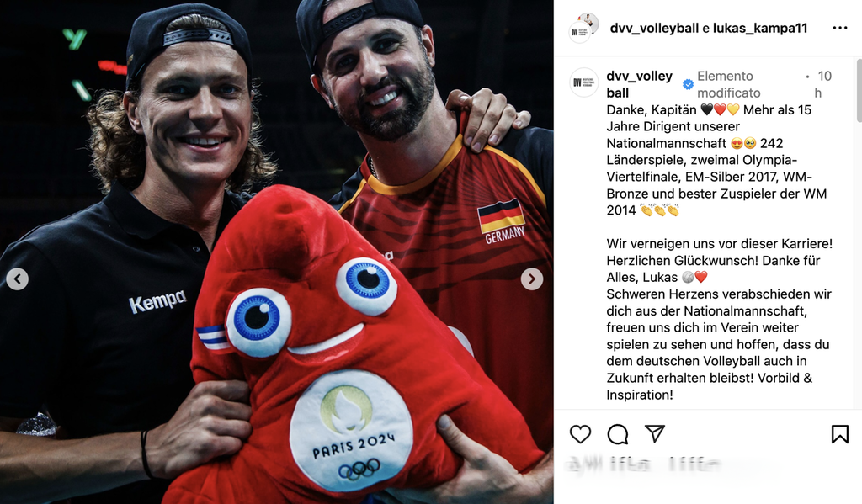Image resolution: width=862 pixels, height=504 pixels.
Task: Click the Kempa logo on the black shirt
Action: pos(157,301)
